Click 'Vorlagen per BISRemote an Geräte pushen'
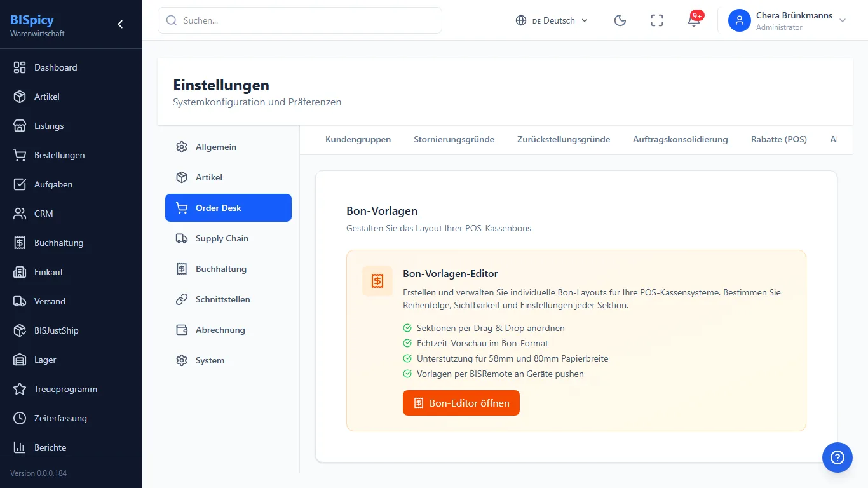The image size is (868, 488). click(500, 374)
